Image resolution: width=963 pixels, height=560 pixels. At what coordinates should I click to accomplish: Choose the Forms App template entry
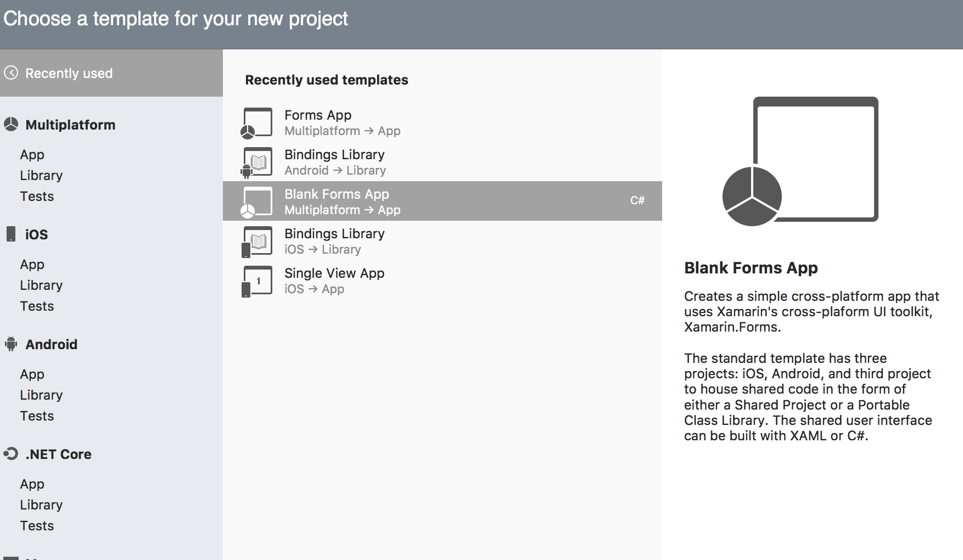(318, 116)
